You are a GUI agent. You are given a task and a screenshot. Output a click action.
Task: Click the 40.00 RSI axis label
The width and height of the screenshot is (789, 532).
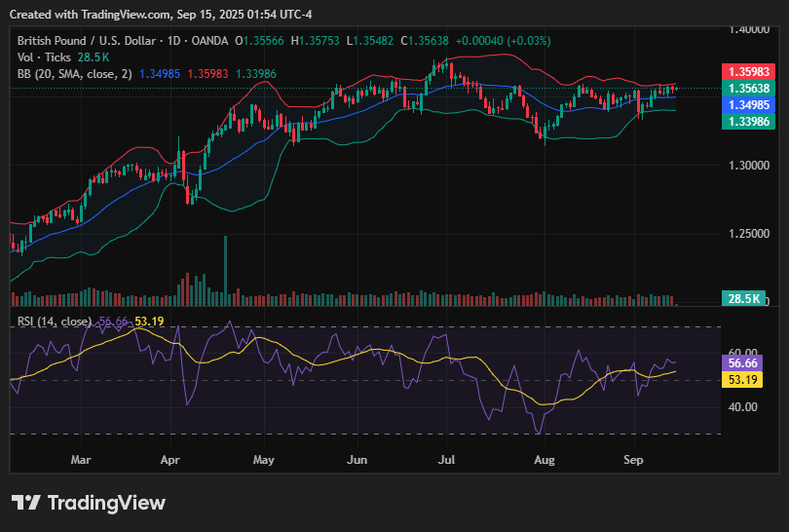point(742,406)
